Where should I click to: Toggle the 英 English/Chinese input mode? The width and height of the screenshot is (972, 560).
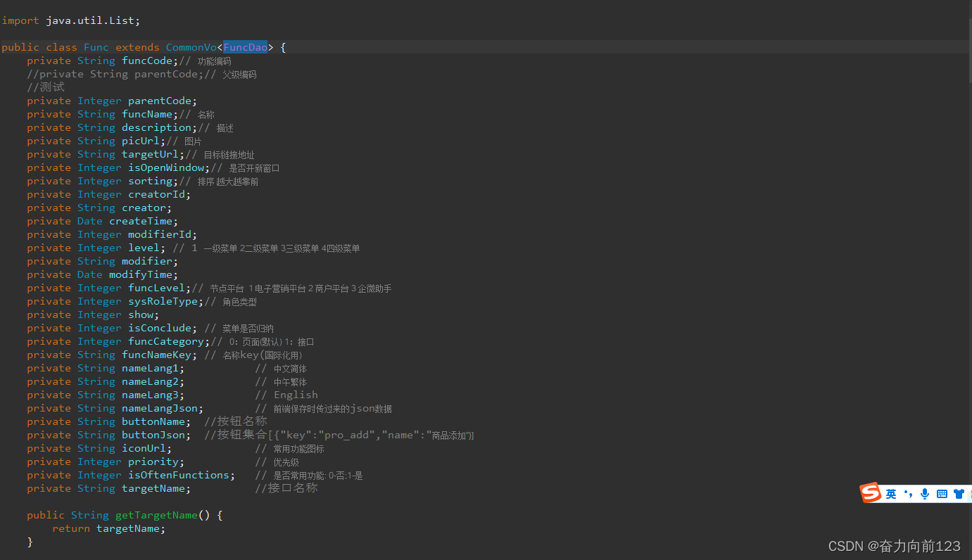pyautogui.click(x=891, y=494)
